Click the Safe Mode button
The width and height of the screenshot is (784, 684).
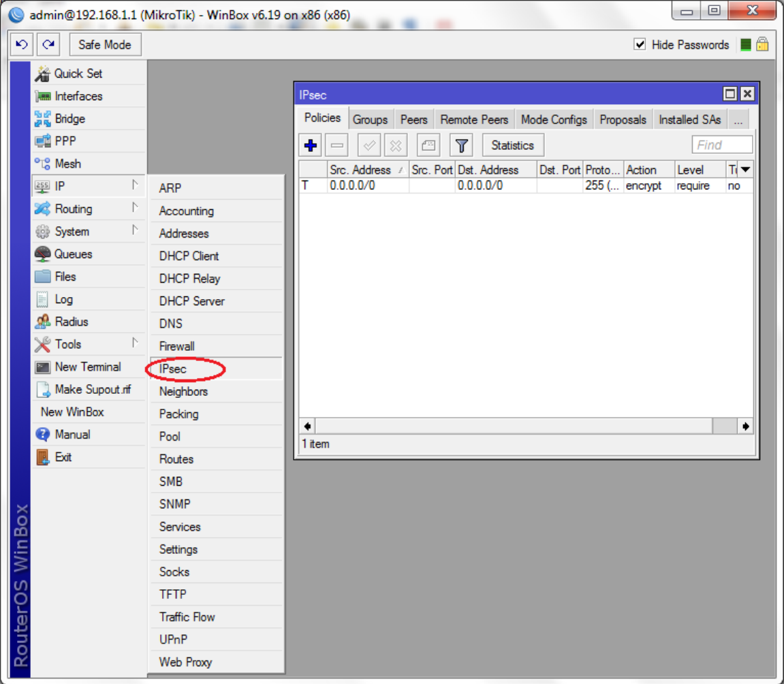point(105,44)
